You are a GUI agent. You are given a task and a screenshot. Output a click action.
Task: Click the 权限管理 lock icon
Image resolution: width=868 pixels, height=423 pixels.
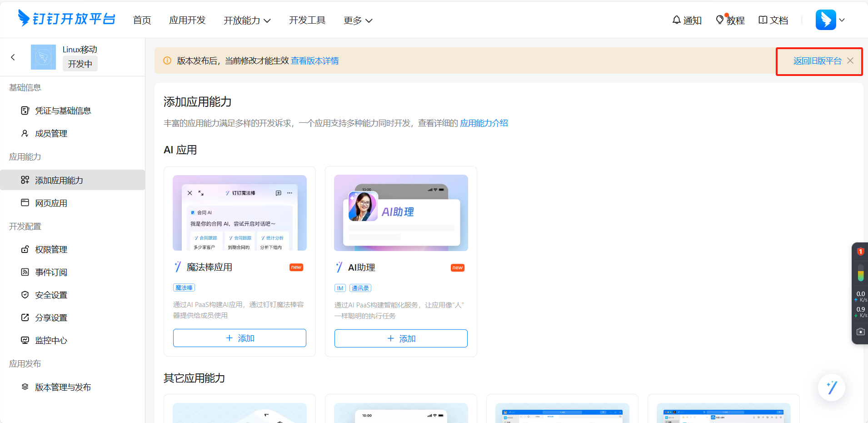tap(25, 249)
